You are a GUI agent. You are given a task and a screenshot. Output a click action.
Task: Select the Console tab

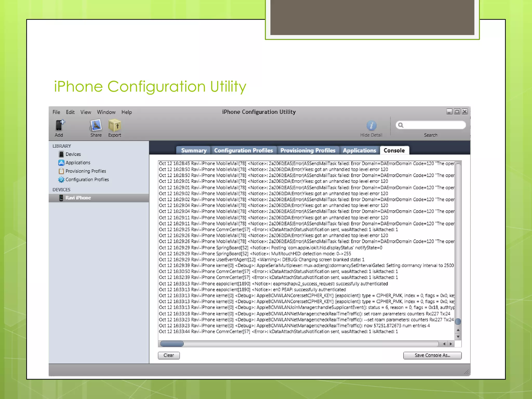(394, 150)
